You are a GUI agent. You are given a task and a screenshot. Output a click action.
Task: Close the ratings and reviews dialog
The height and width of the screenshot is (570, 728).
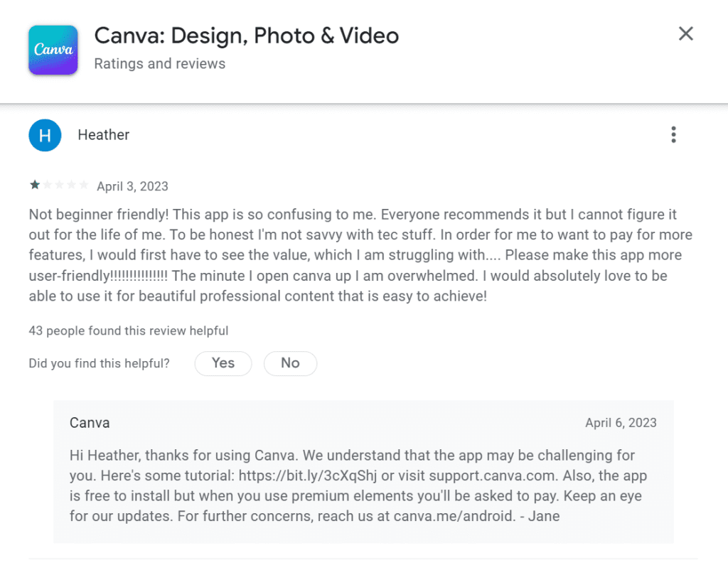(x=685, y=33)
